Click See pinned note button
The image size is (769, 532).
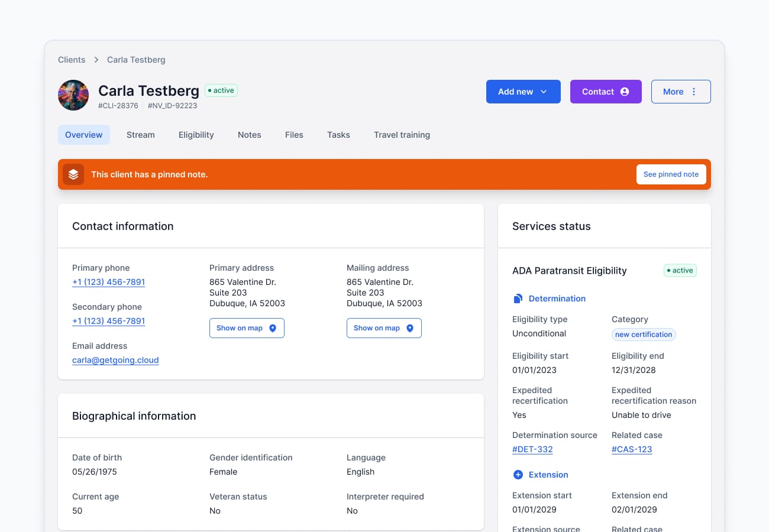671,174
